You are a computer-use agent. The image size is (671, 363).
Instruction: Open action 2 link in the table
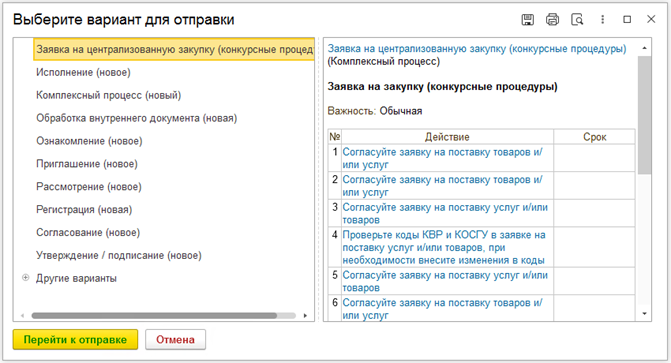(442, 186)
